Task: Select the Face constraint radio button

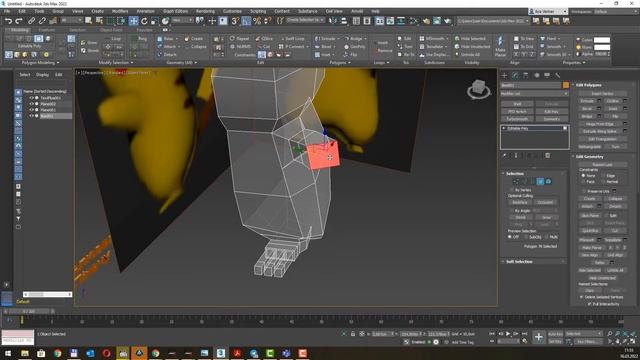Action: click(584, 182)
